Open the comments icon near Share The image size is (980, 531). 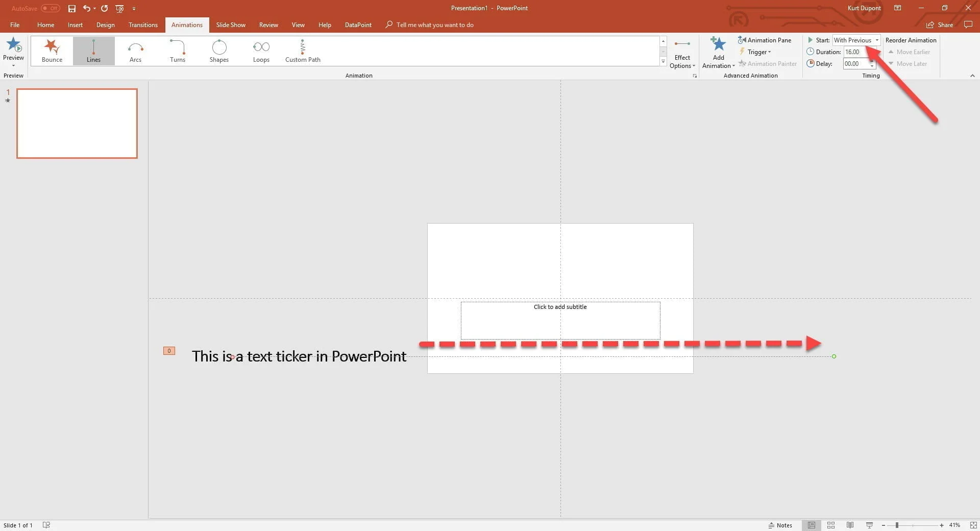(968, 25)
